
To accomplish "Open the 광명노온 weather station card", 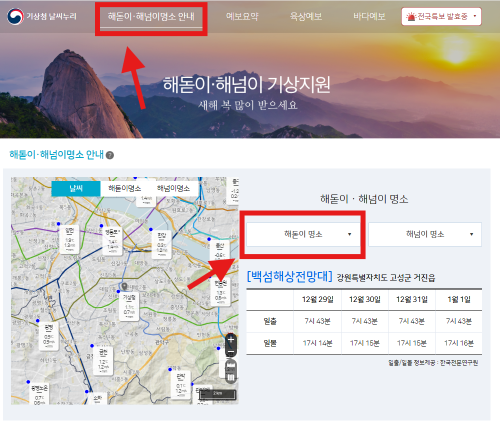I will point(39,394).
